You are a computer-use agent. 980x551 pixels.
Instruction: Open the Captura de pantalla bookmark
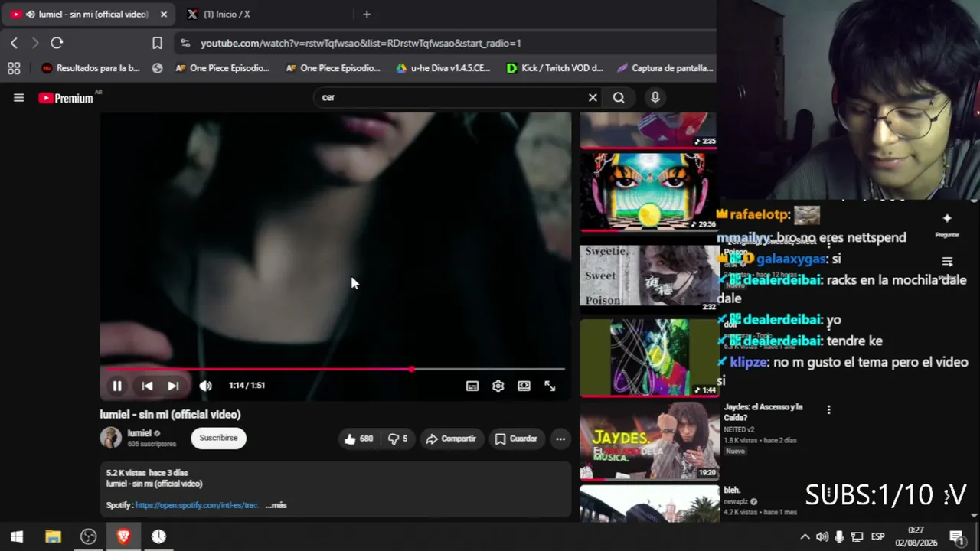665,68
